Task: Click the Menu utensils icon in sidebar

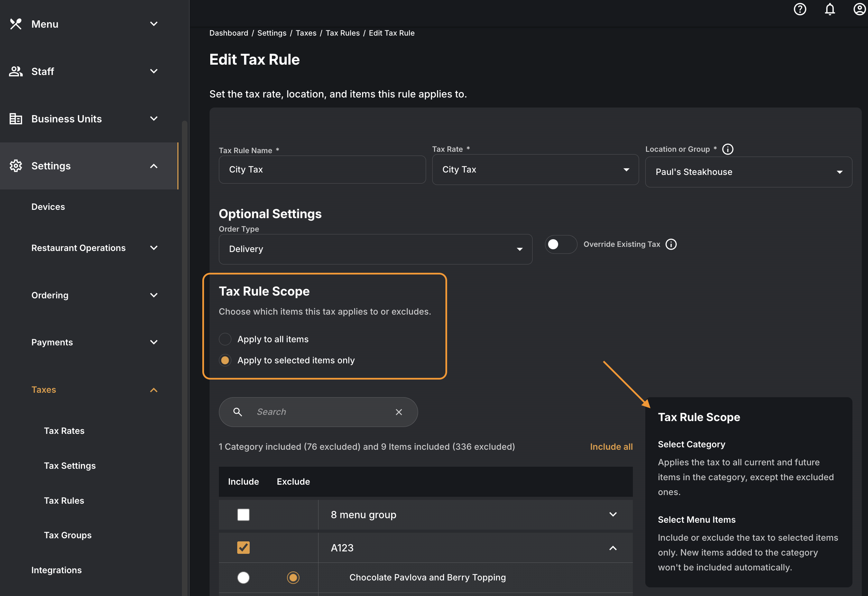Action: tap(16, 24)
